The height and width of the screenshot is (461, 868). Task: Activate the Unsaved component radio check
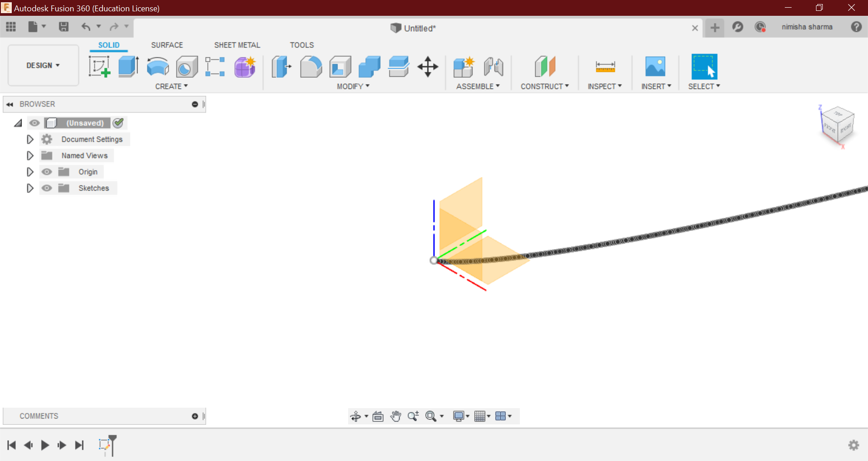click(x=118, y=122)
